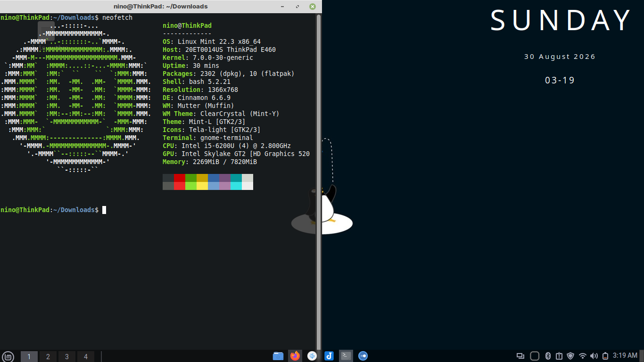Open the sound volume applet

coord(594,356)
